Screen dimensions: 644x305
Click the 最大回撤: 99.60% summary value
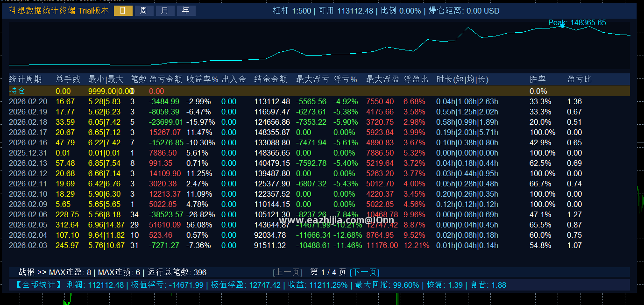pyautogui.click(x=387, y=285)
